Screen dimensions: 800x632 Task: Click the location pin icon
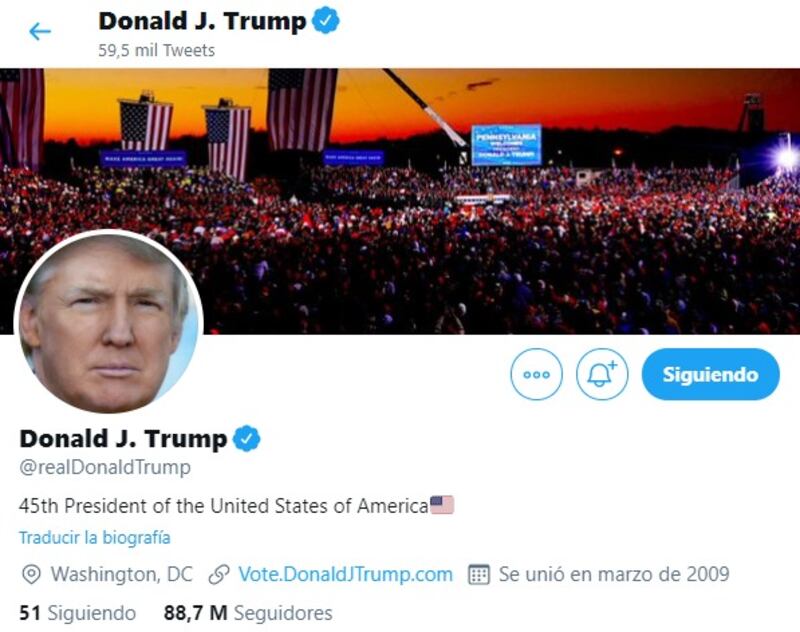31,574
